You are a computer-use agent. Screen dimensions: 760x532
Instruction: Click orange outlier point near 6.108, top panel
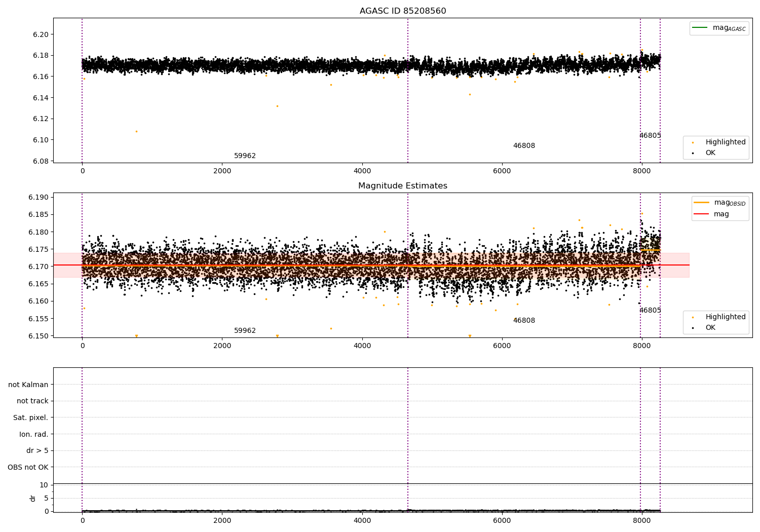[x=136, y=131]
